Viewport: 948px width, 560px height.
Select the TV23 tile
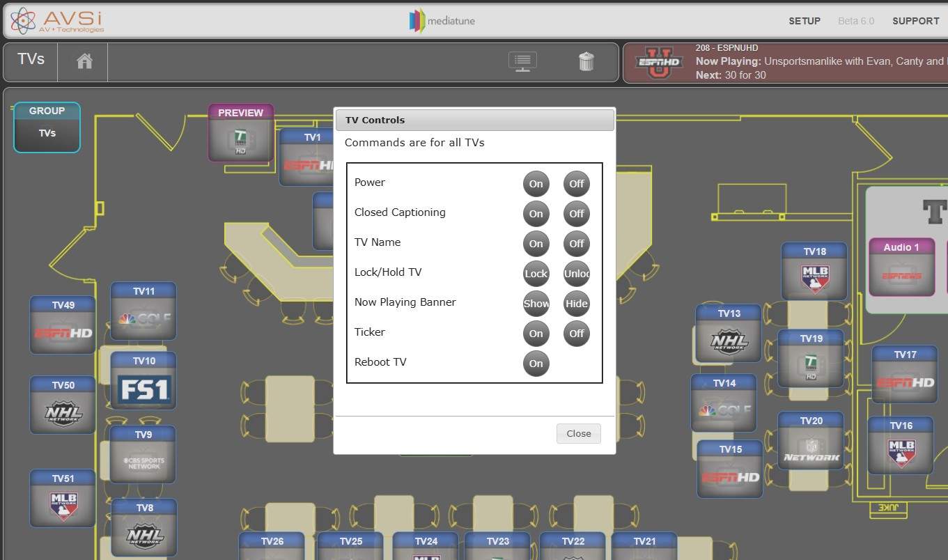coord(497,547)
